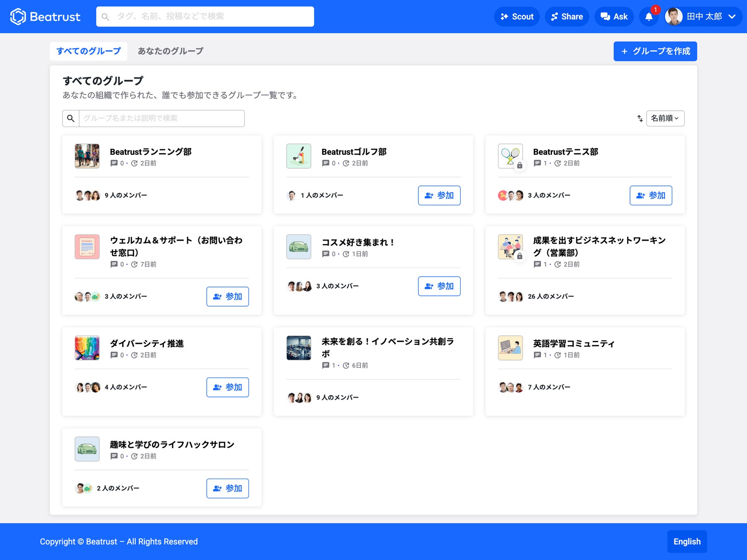Open Beatrustランニング部 group title
The image size is (747, 560).
coord(151,152)
